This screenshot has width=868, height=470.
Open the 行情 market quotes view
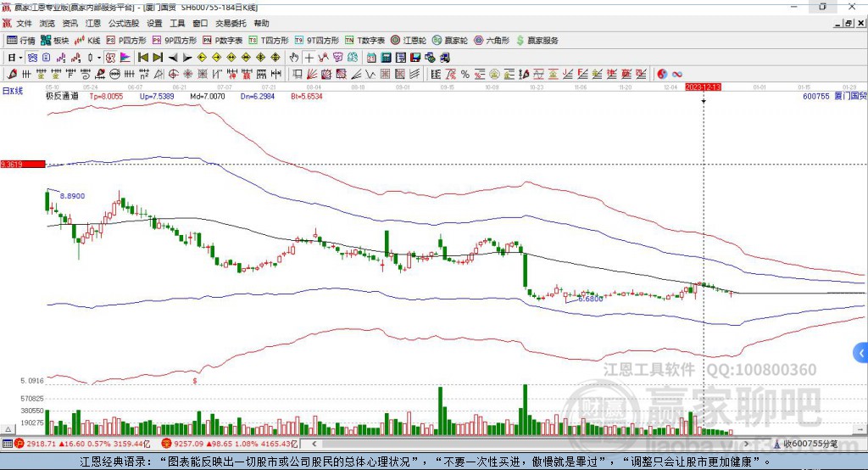coord(21,40)
